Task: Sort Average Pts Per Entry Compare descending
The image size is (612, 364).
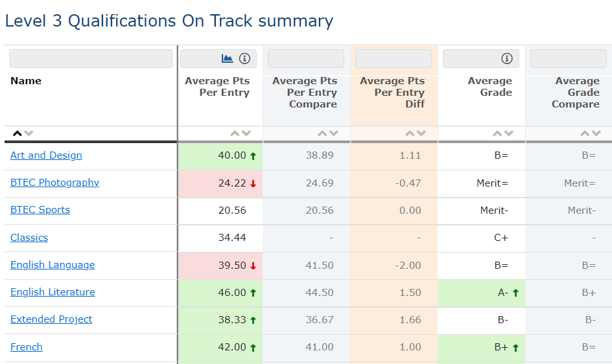Action: (x=334, y=133)
